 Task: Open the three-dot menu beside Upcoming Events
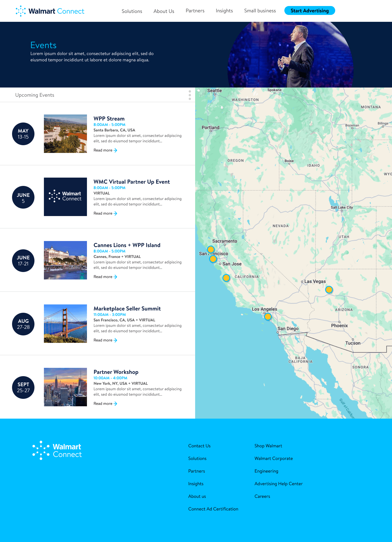point(190,95)
